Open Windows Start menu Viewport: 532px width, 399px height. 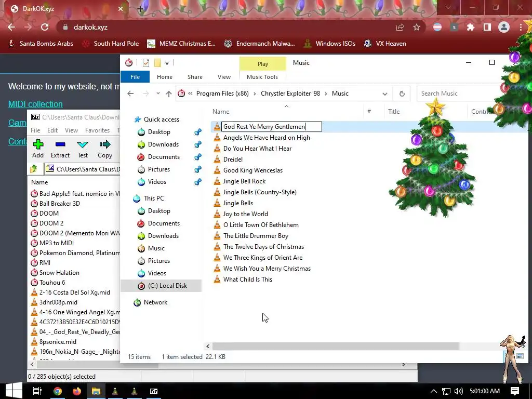pos(14,391)
